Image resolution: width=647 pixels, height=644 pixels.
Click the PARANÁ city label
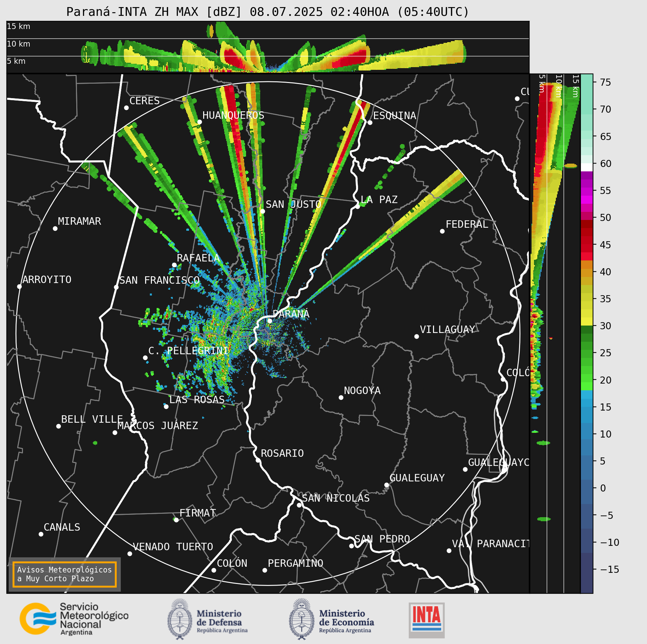(x=291, y=314)
